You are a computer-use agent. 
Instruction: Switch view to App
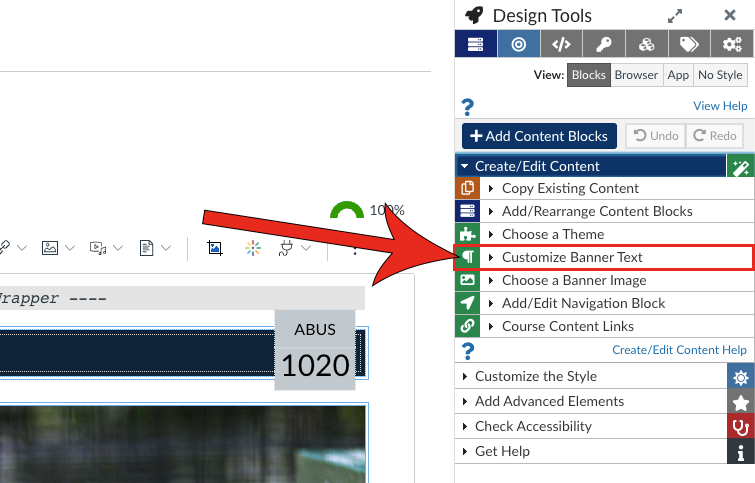pyautogui.click(x=678, y=75)
